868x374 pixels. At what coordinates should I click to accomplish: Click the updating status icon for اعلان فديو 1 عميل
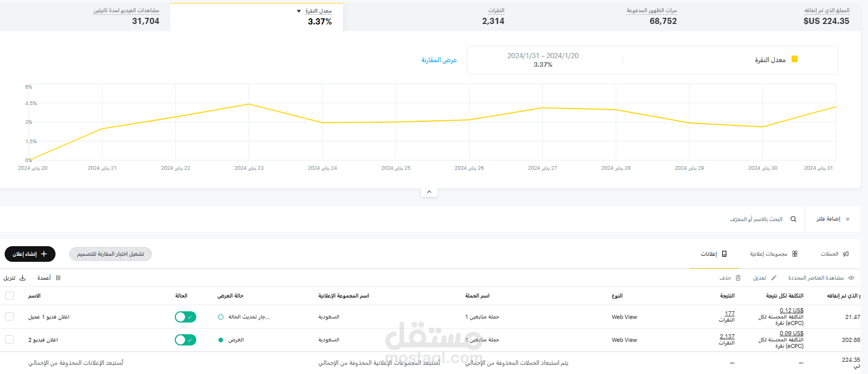[x=221, y=317]
